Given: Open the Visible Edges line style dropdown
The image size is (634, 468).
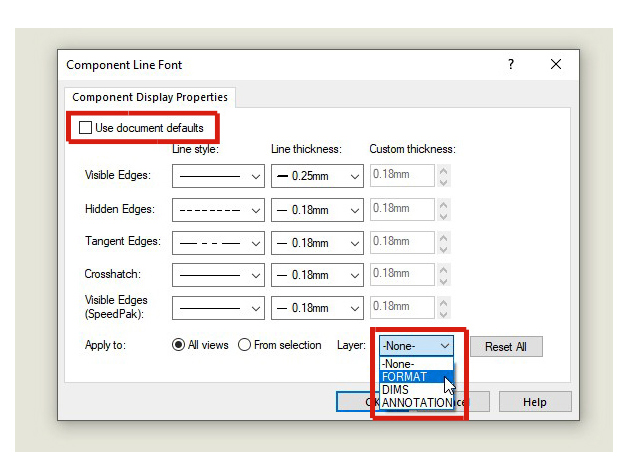Looking at the screenshot, I should point(218,176).
